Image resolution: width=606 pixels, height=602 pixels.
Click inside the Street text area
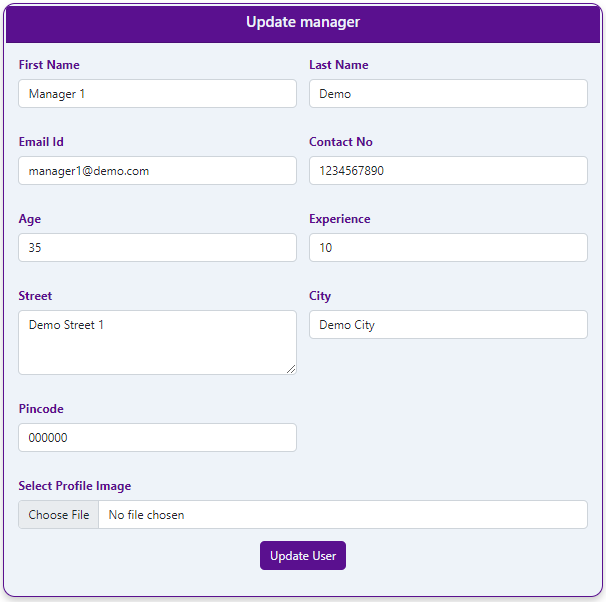(157, 342)
